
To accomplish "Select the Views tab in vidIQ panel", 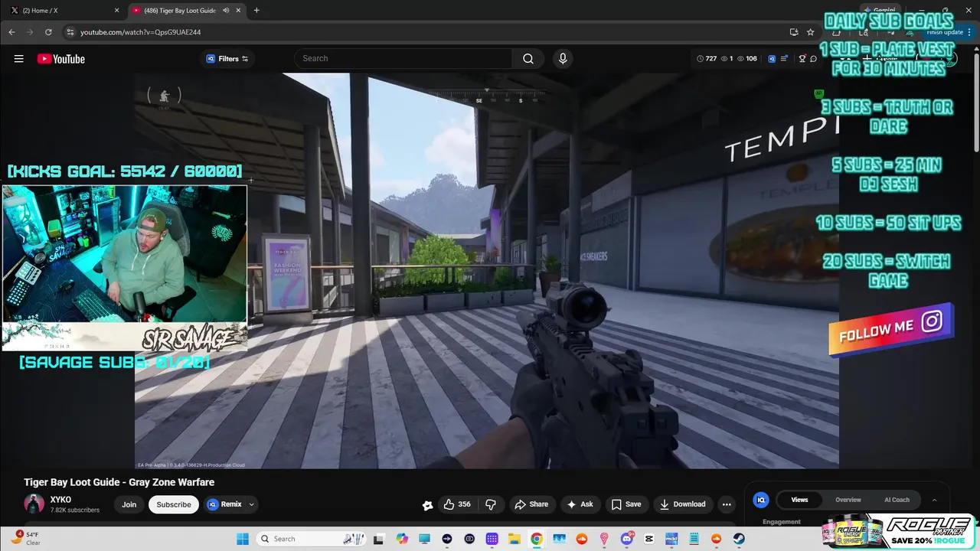I will point(799,500).
